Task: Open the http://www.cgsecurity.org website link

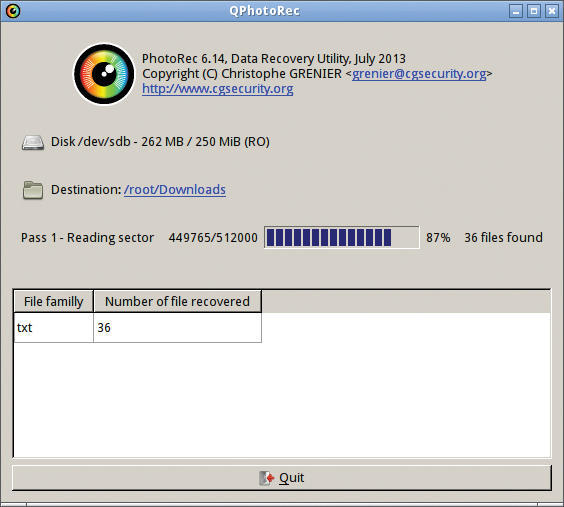Action: [x=218, y=88]
